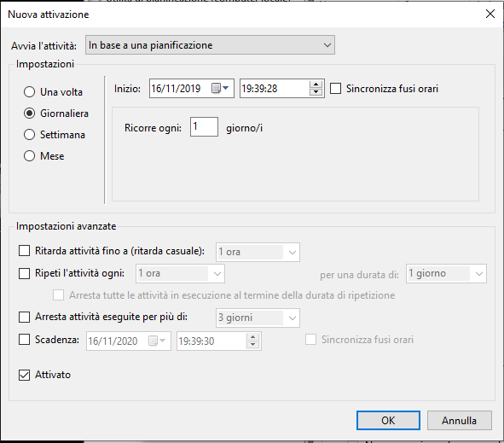
Task: Enable Ripeti l'attività ogni checkbox
Action: pyautogui.click(x=24, y=273)
